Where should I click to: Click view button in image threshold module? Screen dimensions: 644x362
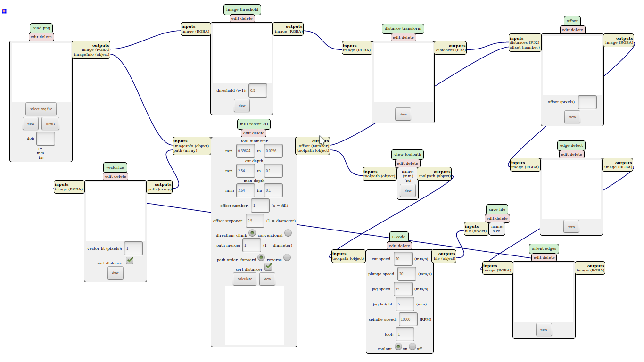242,106
